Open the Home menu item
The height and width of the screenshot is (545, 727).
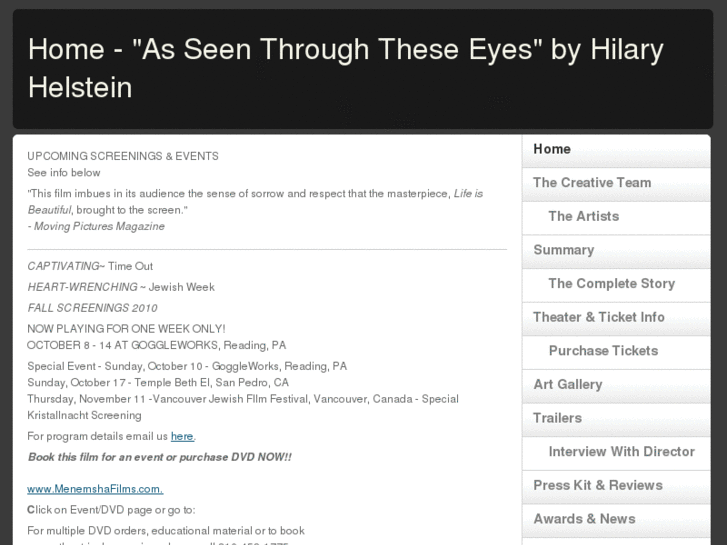pyautogui.click(x=552, y=149)
